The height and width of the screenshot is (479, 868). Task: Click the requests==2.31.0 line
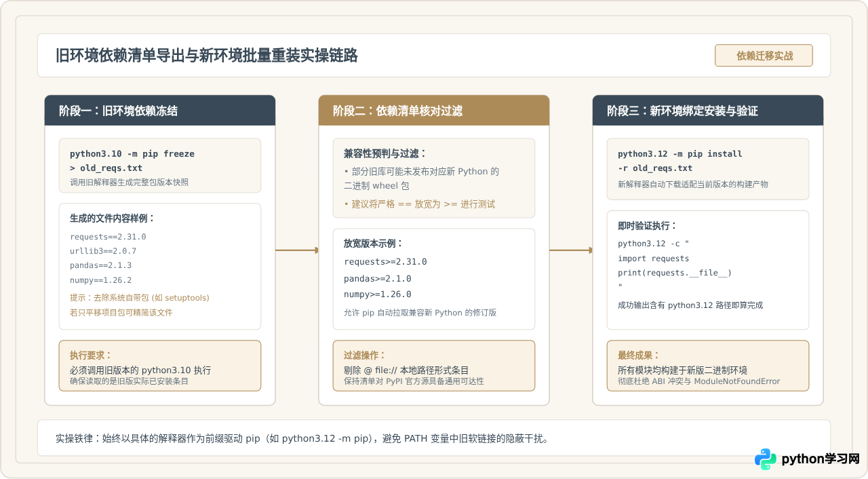click(x=108, y=237)
